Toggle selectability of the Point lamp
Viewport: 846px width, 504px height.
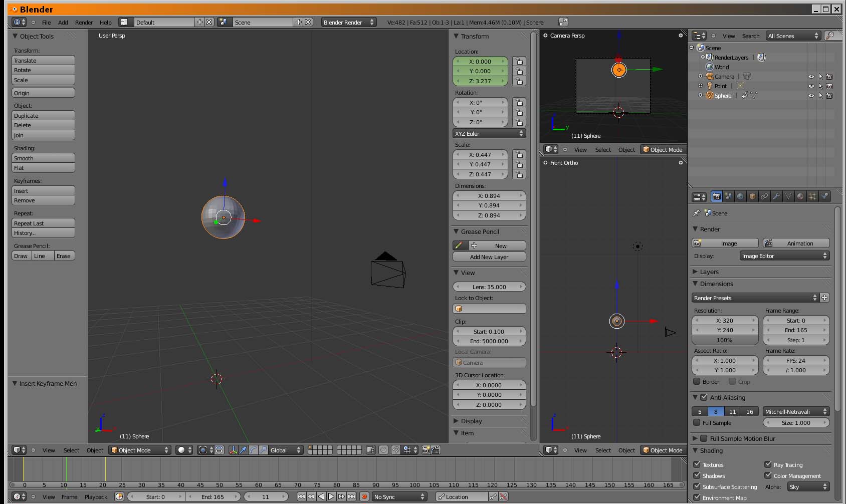(820, 86)
